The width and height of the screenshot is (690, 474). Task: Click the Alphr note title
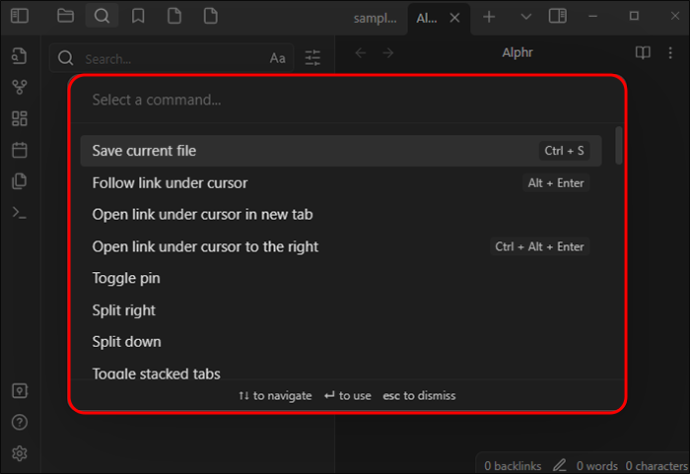tap(517, 53)
